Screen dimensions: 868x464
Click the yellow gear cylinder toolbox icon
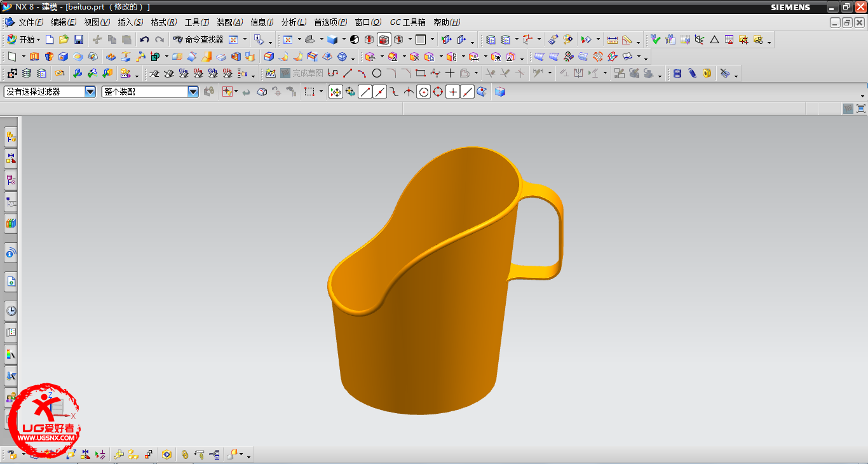click(707, 73)
